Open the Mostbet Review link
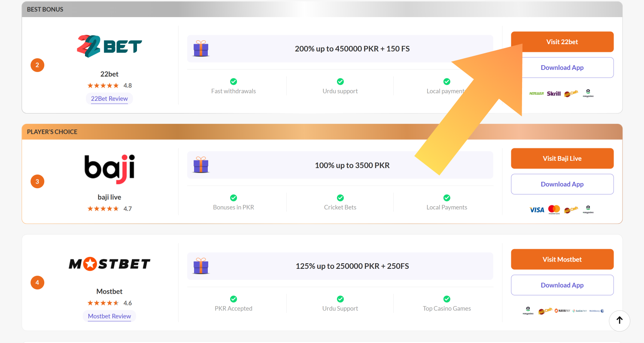 [x=109, y=316]
